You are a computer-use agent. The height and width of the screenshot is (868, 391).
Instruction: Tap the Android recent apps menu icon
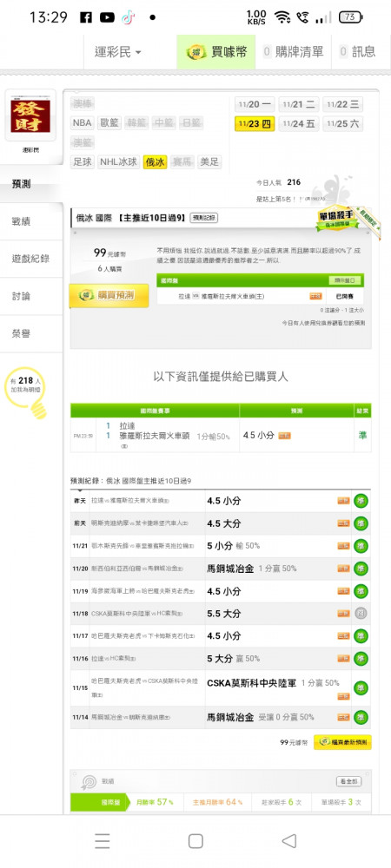click(x=102, y=841)
